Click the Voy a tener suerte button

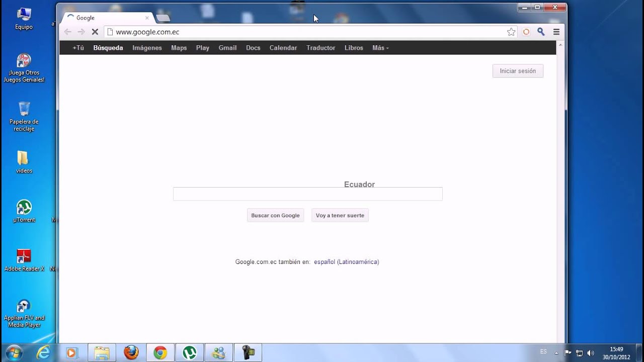coord(340,215)
